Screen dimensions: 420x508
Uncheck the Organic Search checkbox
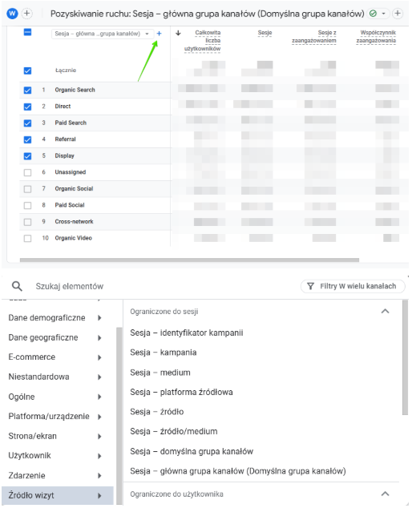pyautogui.click(x=27, y=90)
